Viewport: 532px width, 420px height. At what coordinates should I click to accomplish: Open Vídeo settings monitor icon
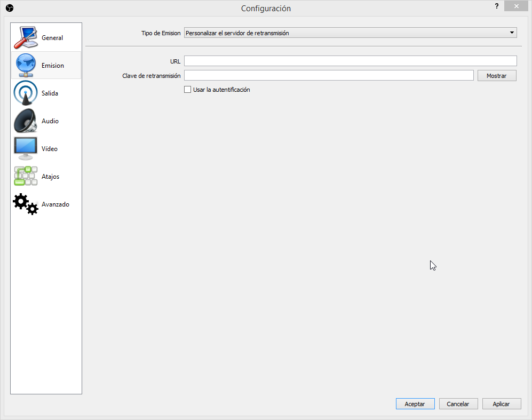coord(26,148)
